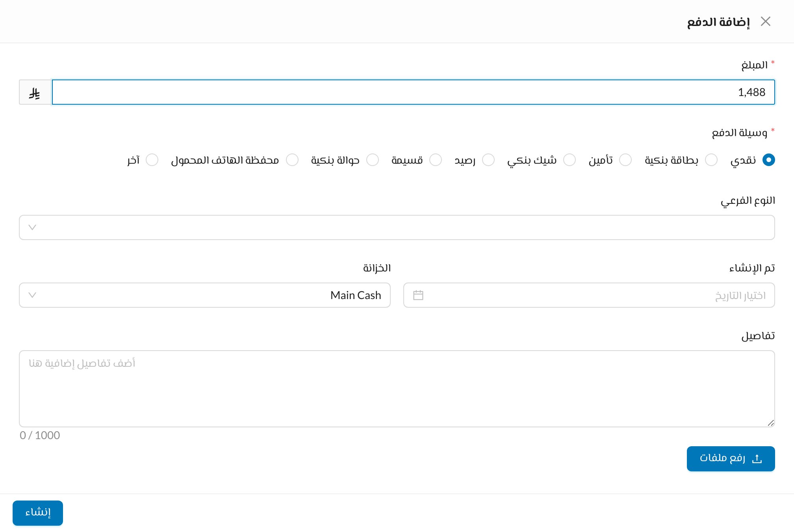The height and width of the screenshot is (532, 794).
Task: Open the تم الإنشاء date picker field
Action: pos(589,295)
